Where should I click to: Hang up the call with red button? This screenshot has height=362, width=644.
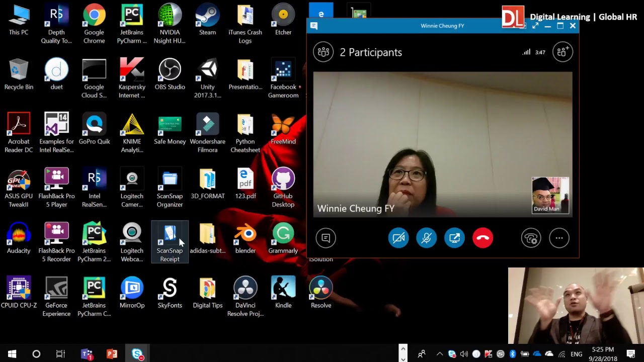pos(482,238)
